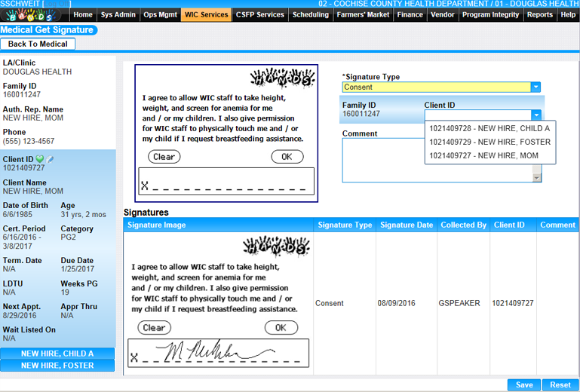The height and width of the screenshot is (392, 580).
Task: Go to the Farmers' Market menu
Action: [x=363, y=14]
